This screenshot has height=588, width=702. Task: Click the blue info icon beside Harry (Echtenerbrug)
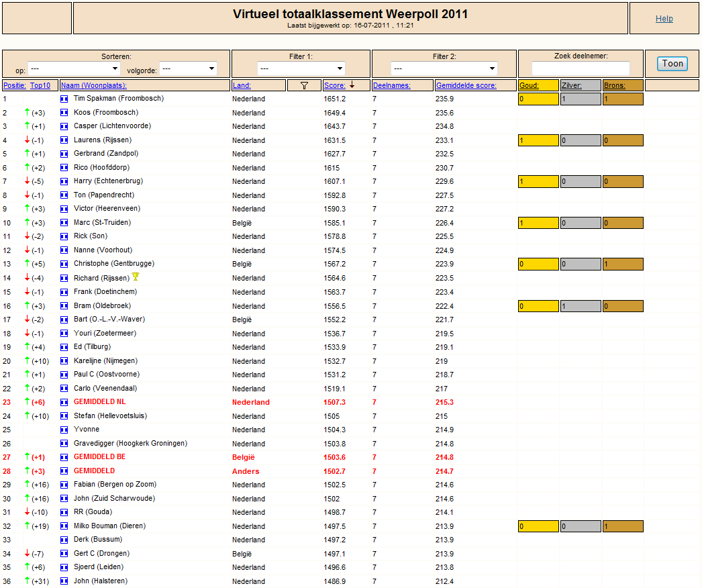click(x=64, y=181)
